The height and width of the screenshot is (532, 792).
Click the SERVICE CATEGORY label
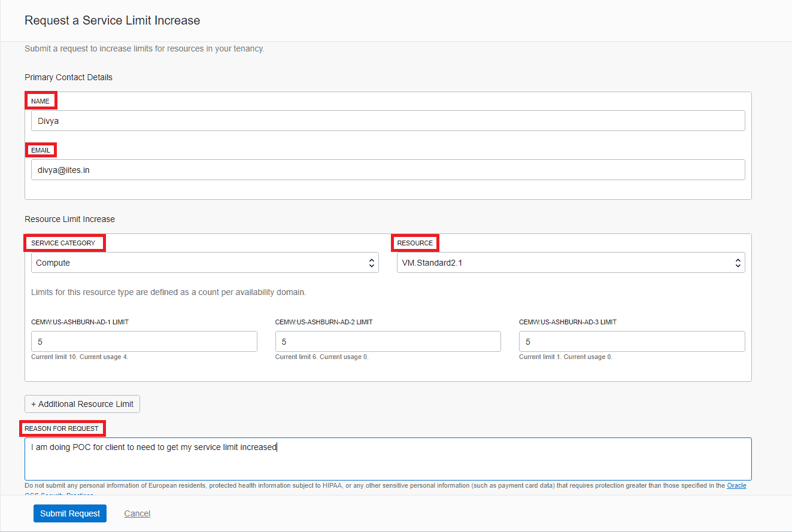[x=64, y=242]
